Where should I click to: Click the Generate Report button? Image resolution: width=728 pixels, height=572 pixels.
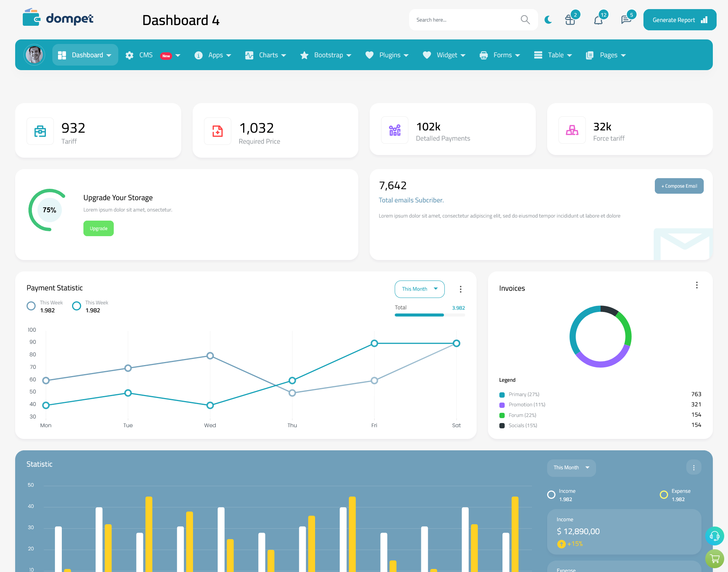pos(679,19)
